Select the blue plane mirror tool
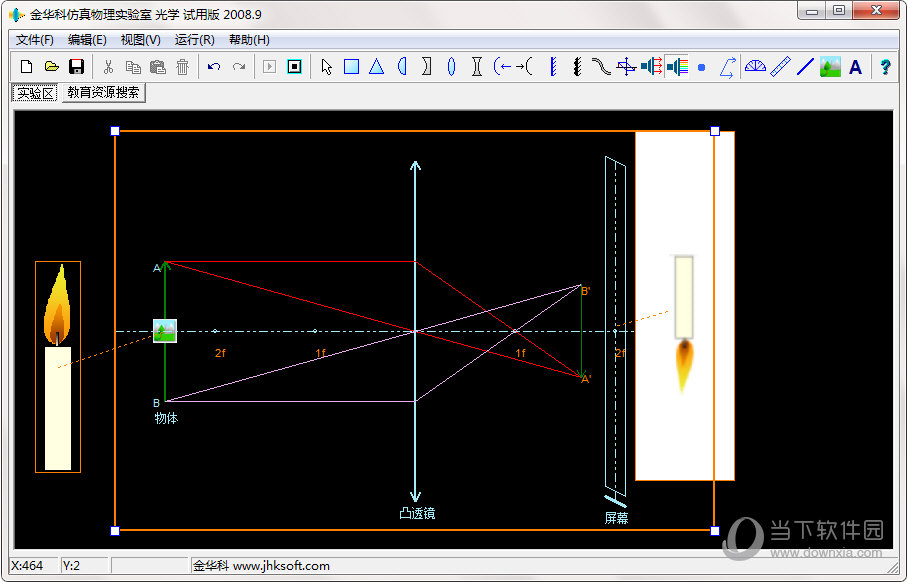The image size is (907, 582). pyautogui.click(x=553, y=67)
